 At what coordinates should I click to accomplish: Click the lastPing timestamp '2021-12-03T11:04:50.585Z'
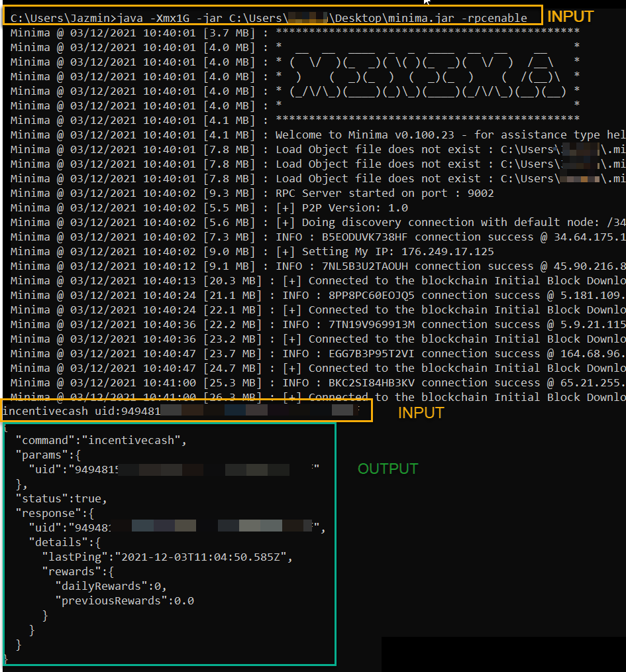[201, 557]
